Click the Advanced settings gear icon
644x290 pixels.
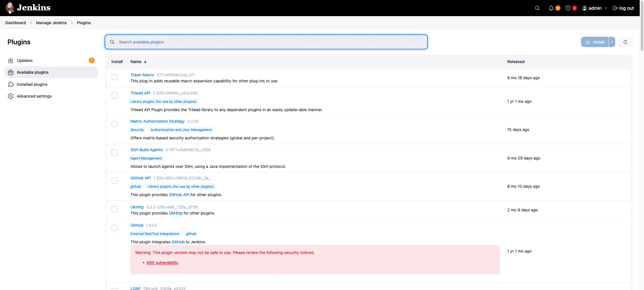(x=11, y=96)
